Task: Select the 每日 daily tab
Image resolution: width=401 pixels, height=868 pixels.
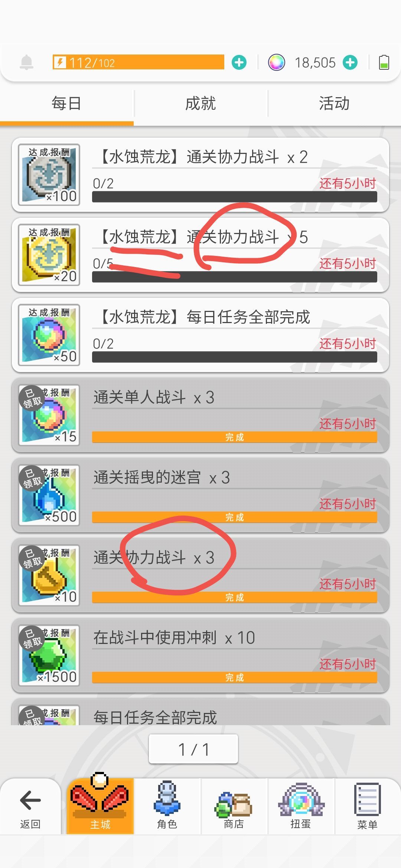Action: 66,103
